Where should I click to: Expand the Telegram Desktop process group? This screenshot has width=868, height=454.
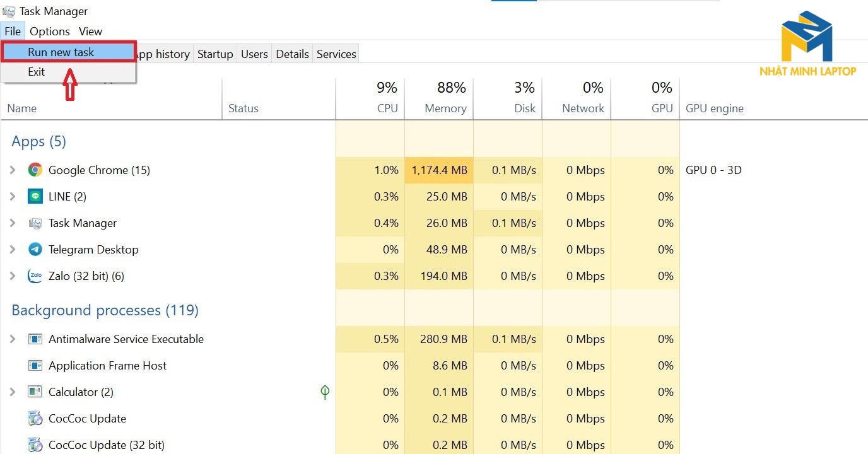tap(12, 249)
